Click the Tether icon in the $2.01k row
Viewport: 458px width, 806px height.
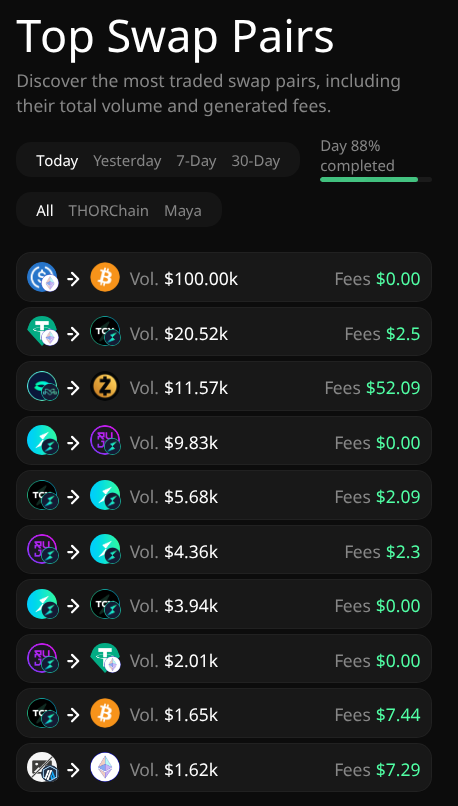pos(105,659)
